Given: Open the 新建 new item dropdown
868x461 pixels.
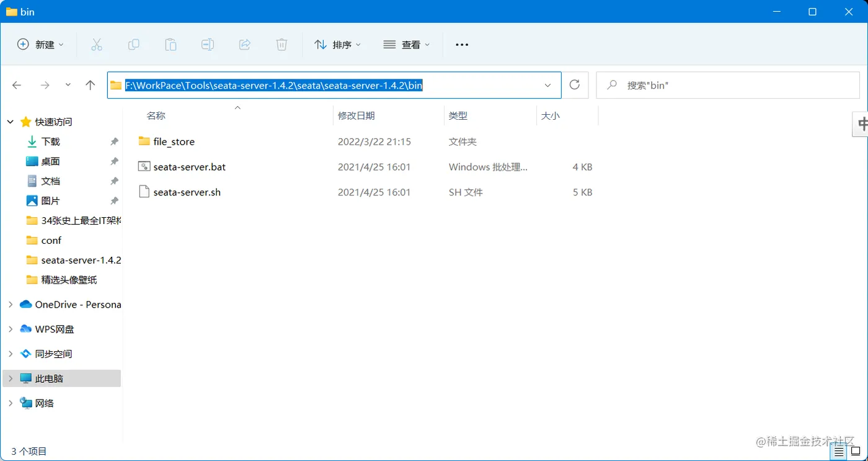Looking at the screenshot, I should (40, 45).
